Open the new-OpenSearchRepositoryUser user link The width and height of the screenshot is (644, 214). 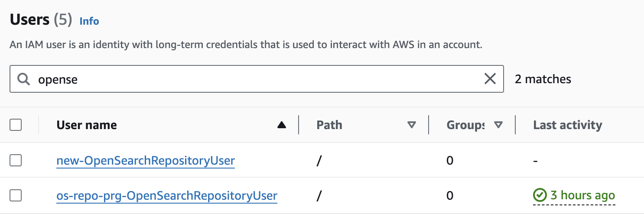pos(146,161)
